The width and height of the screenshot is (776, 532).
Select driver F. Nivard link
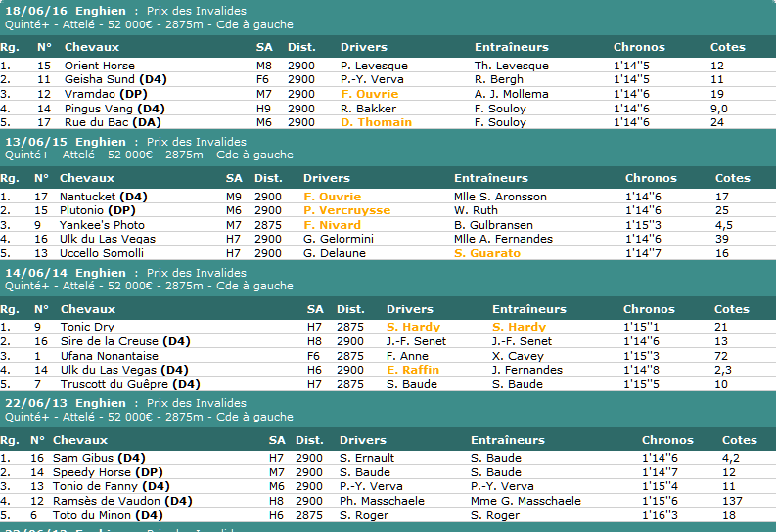click(x=332, y=225)
